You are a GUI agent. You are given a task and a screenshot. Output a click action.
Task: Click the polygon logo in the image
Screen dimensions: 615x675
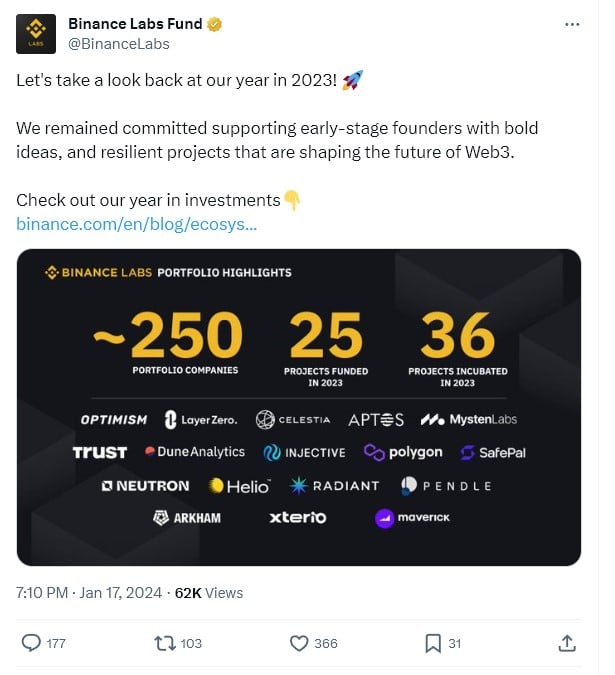click(402, 452)
